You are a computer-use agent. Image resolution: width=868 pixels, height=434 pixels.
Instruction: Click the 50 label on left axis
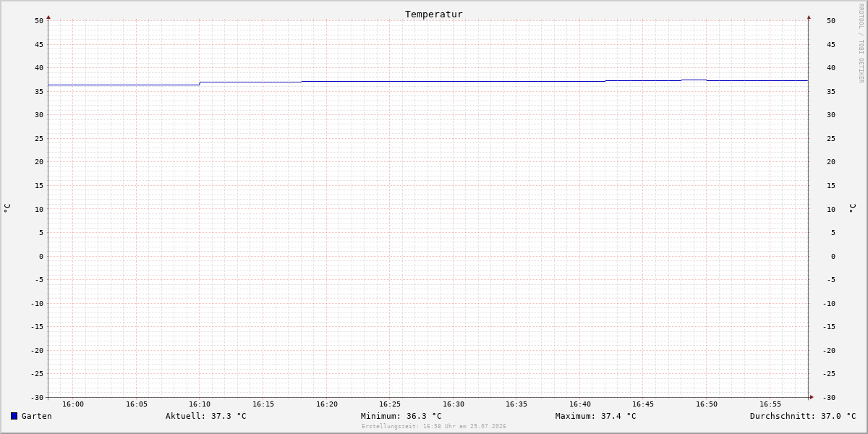(x=39, y=21)
